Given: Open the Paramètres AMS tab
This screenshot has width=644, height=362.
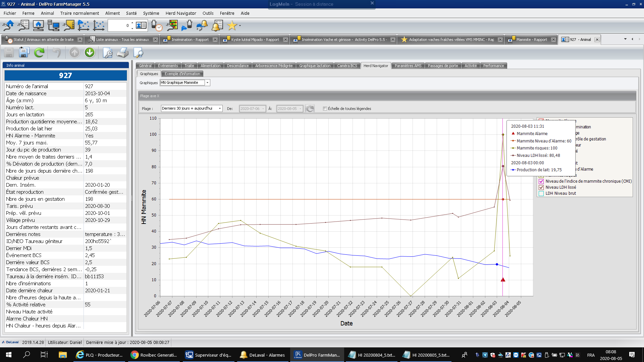Looking at the screenshot, I should [408, 66].
